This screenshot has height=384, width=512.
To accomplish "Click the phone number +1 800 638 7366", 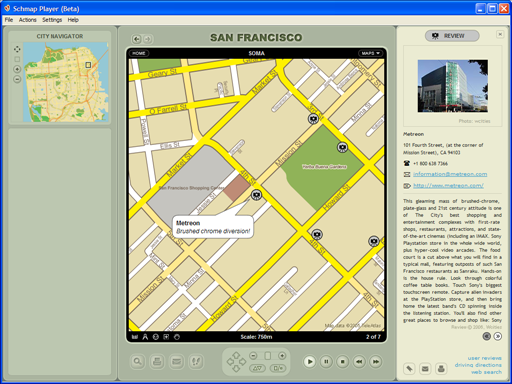I will [x=430, y=163].
